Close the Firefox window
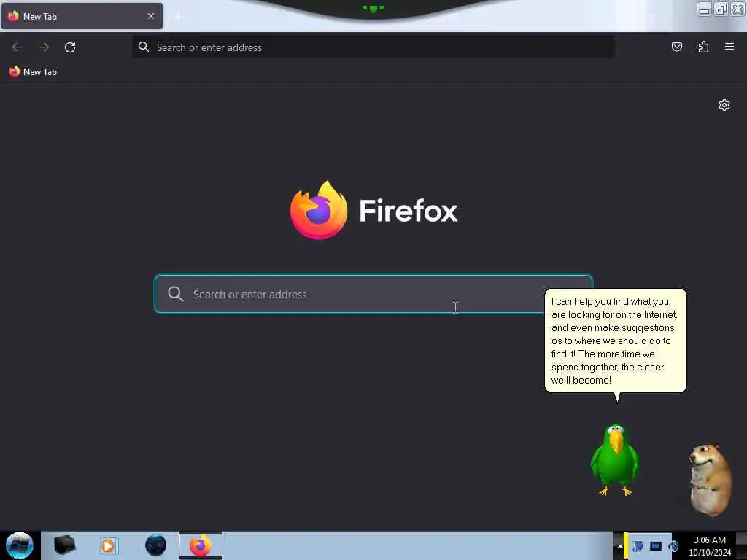 pos(738,9)
